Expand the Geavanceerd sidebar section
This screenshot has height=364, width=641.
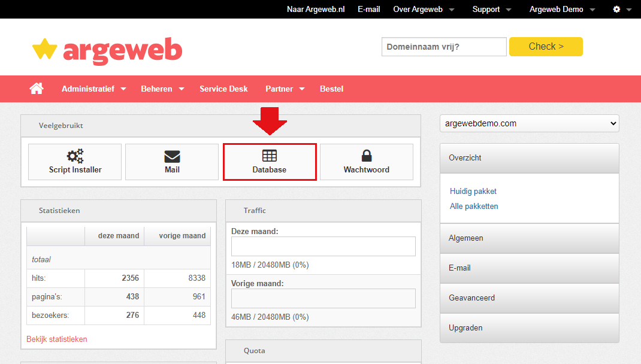tap(530, 298)
